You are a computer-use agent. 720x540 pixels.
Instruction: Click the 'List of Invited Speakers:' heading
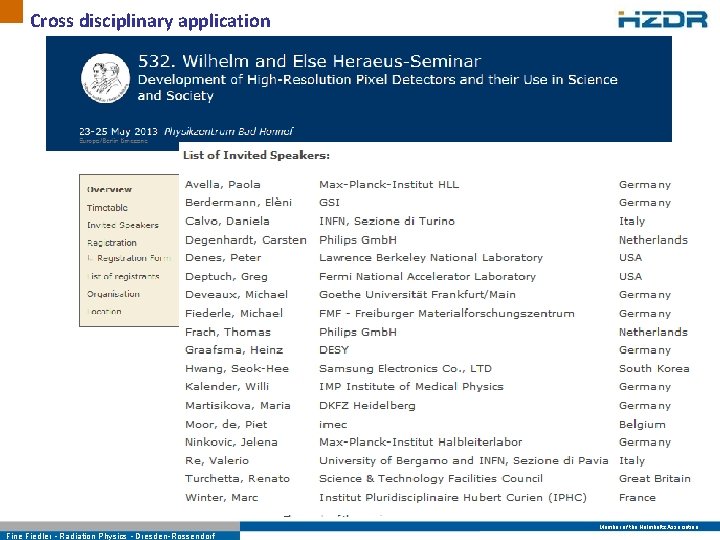pyautogui.click(x=256, y=155)
